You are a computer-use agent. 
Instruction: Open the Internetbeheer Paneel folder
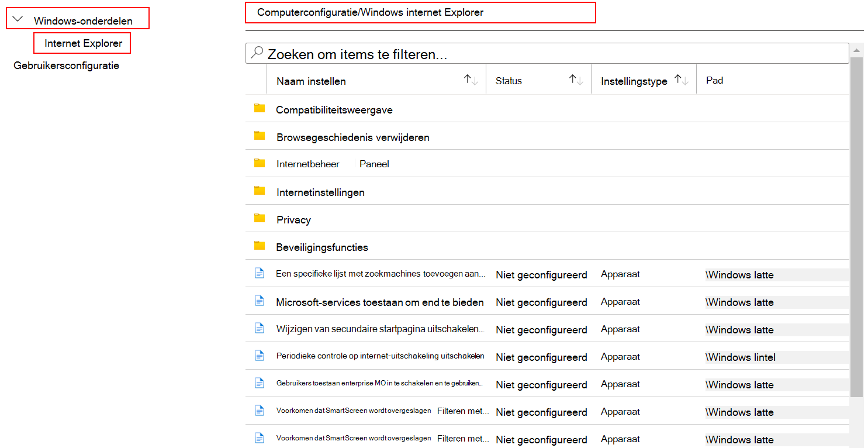333,164
